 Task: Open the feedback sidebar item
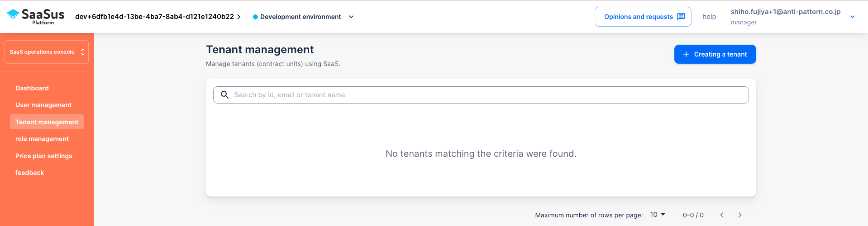point(30,172)
